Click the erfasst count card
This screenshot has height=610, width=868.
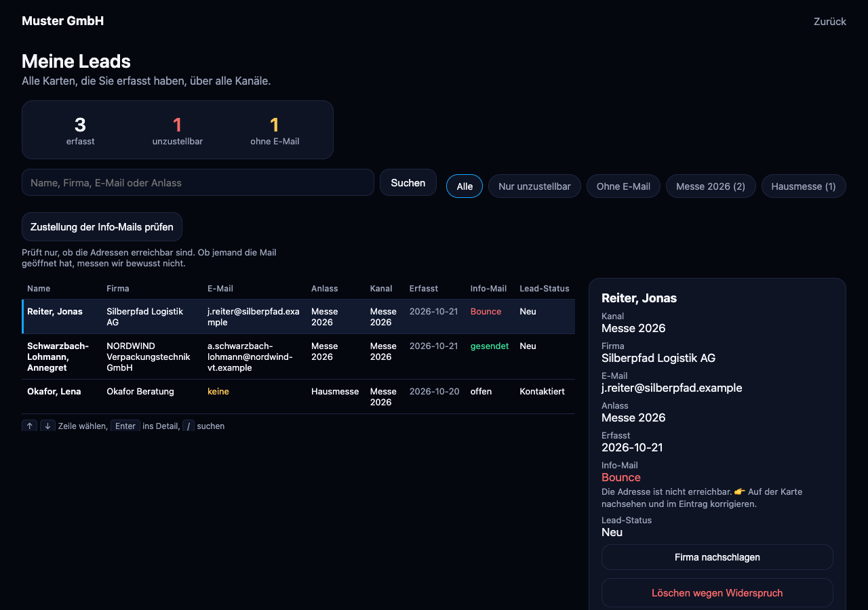coord(80,130)
